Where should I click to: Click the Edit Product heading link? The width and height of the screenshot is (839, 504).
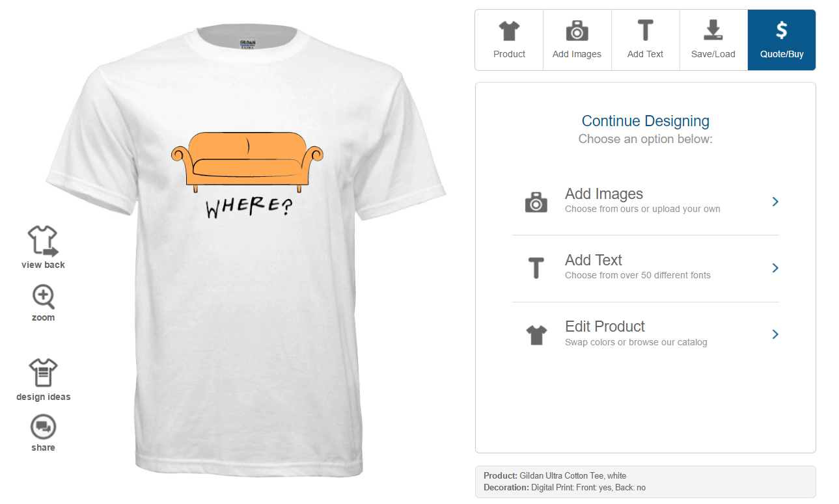tap(605, 326)
